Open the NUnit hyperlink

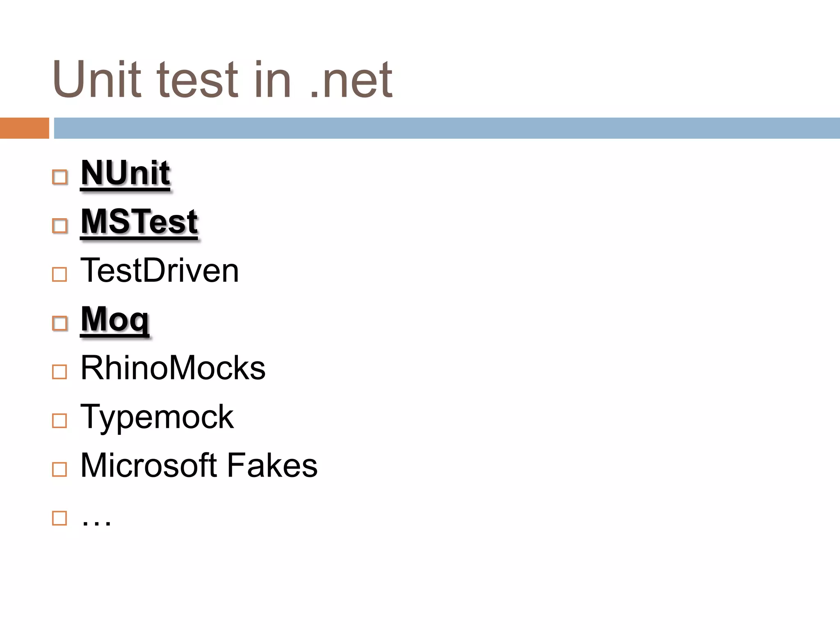125,173
